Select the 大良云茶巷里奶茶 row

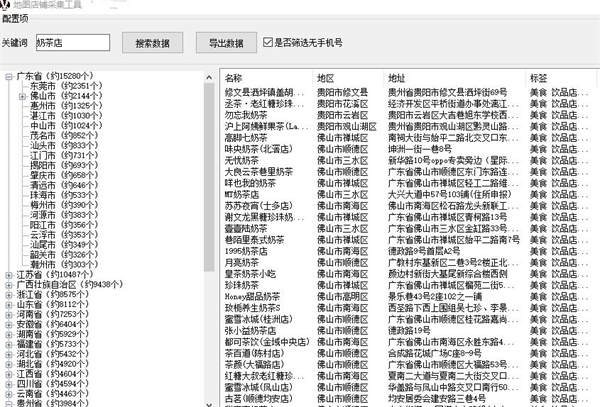(x=408, y=172)
